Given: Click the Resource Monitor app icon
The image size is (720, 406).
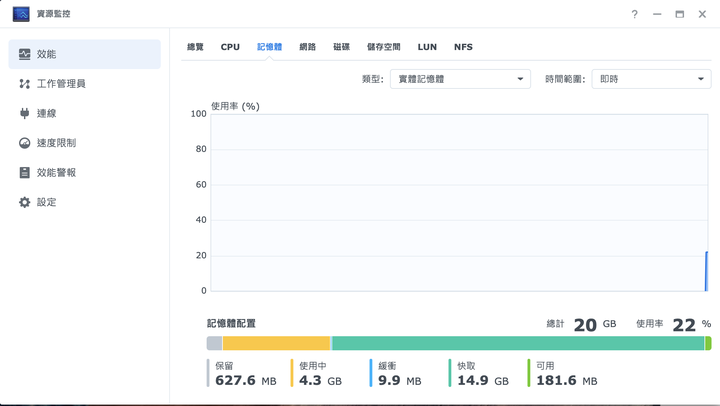Looking at the screenshot, I should (21, 14).
